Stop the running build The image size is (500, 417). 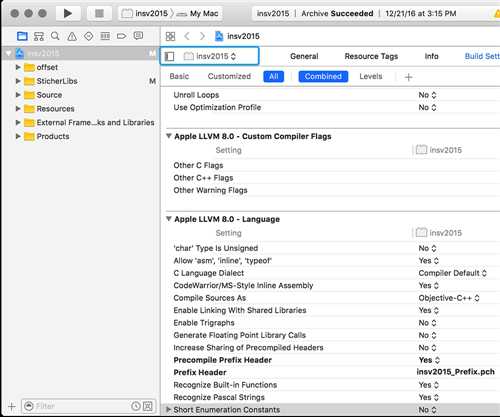pos(99,13)
